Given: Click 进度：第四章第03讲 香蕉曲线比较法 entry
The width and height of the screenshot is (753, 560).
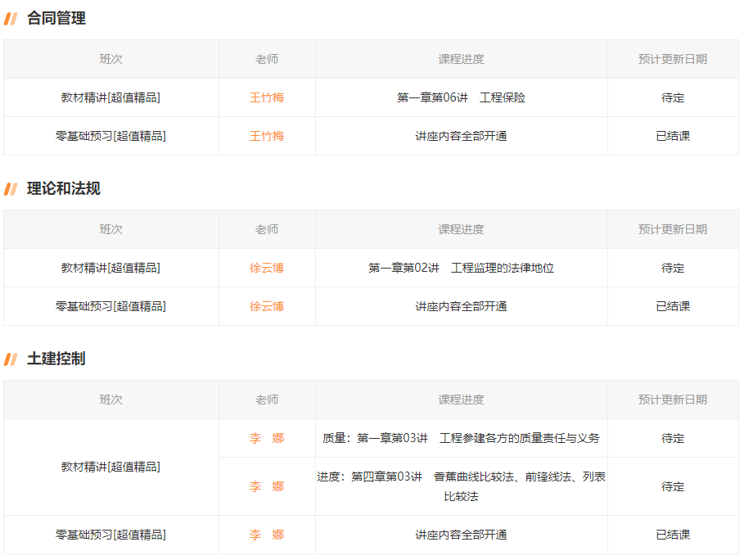Looking at the screenshot, I should pyautogui.click(x=461, y=485).
